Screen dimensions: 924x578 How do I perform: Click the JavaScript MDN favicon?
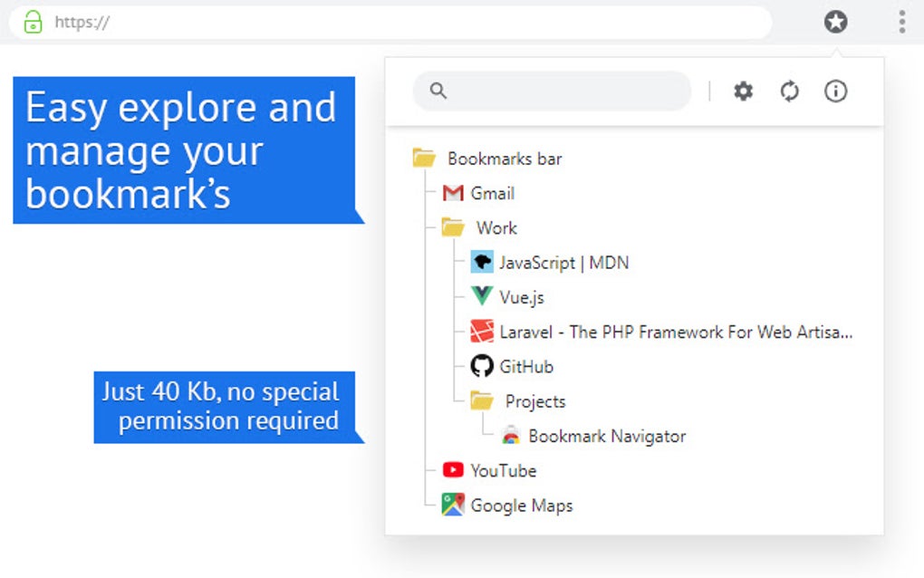point(480,262)
